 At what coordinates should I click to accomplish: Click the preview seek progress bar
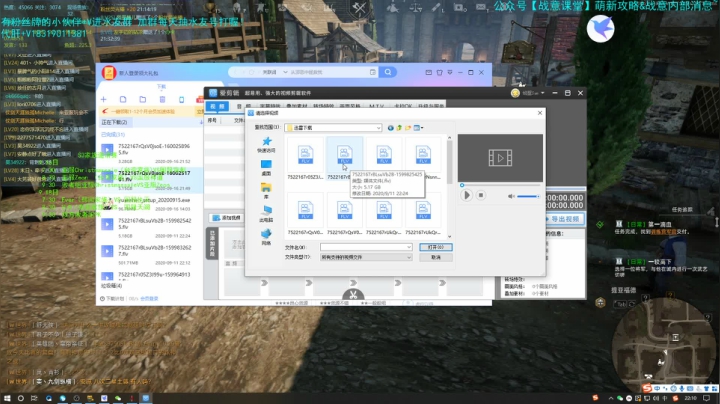pyautogui.click(x=501, y=185)
